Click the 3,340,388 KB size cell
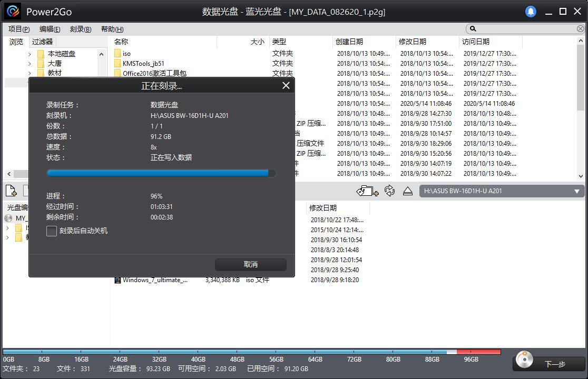This screenshot has height=379, width=588. coord(222,280)
